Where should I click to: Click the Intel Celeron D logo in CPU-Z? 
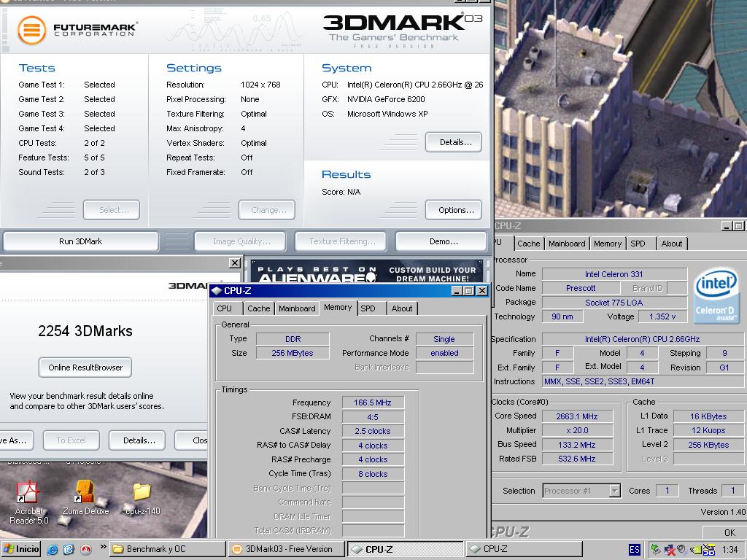click(x=716, y=296)
